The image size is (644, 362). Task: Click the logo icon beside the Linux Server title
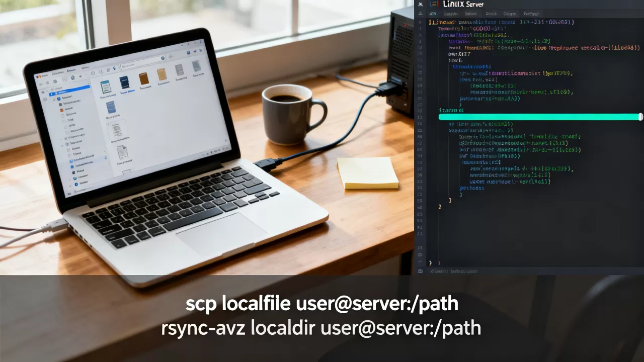[x=433, y=5]
